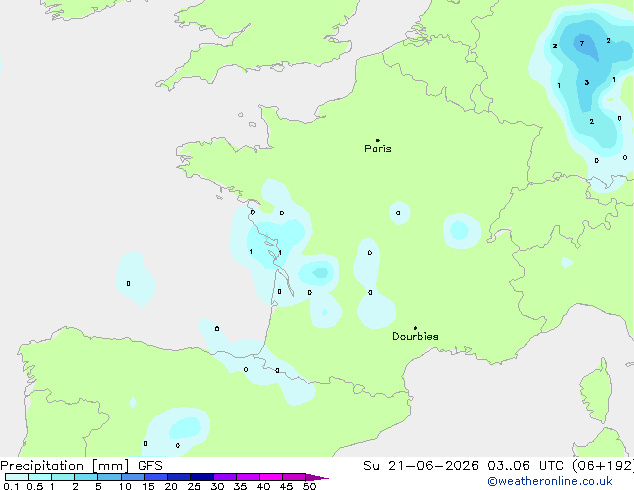Click the legend label 50
Screen dimensions: 634x490
pyautogui.click(x=309, y=486)
